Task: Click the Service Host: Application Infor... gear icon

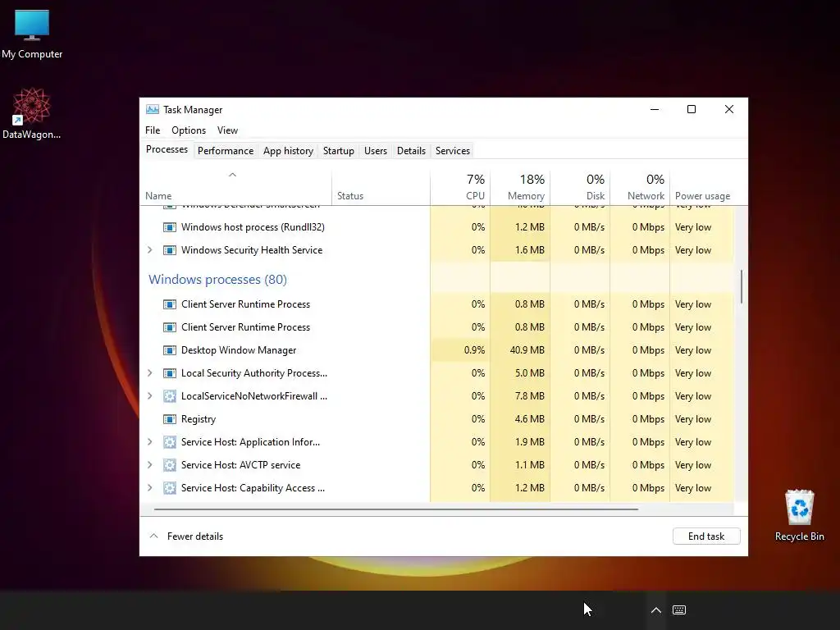Action: click(169, 442)
